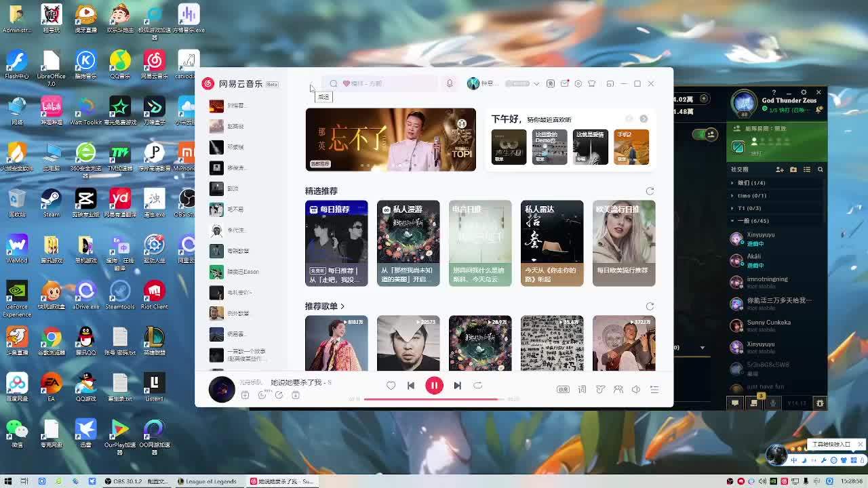Click the microphone voice search icon
Screen dimensions: 868x488
(x=449, y=83)
